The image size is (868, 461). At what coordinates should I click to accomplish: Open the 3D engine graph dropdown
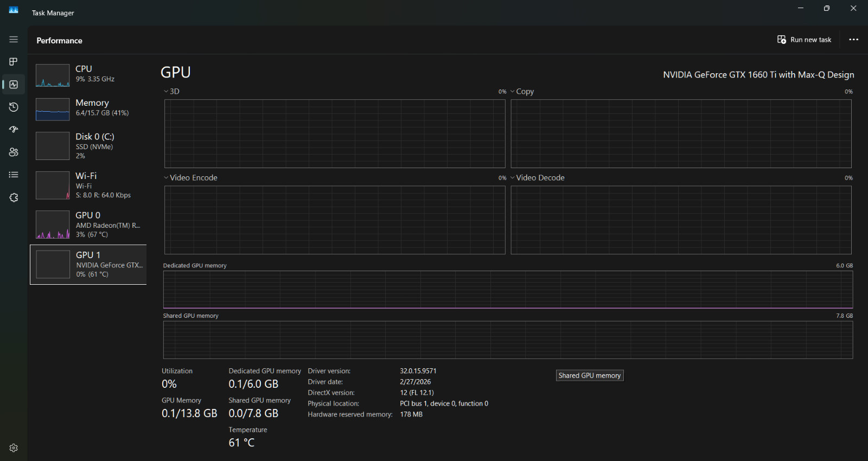(x=171, y=91)
